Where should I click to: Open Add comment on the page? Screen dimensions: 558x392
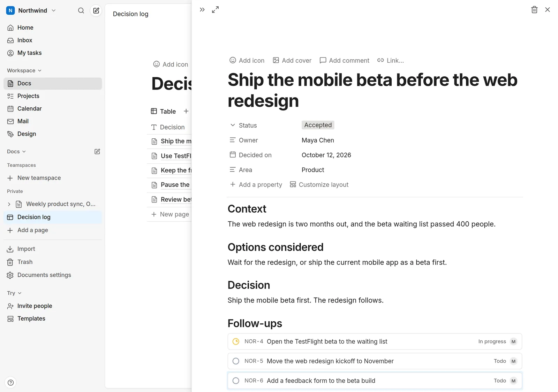(344, 60)
